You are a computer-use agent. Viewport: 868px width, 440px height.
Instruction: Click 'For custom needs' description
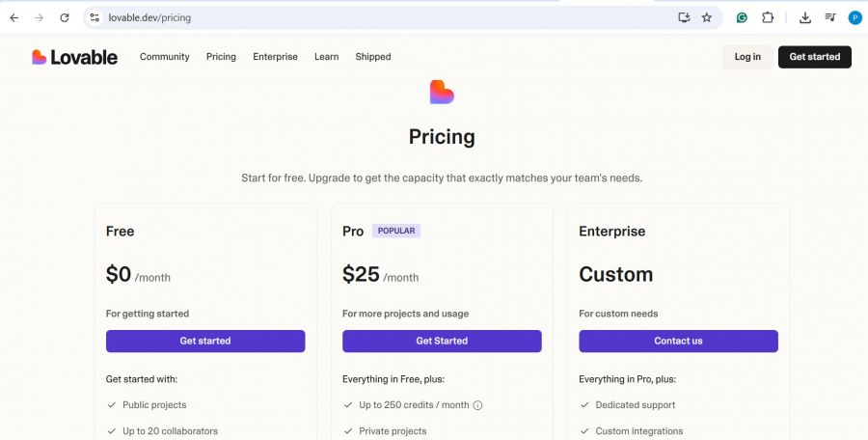pos(618,314)
